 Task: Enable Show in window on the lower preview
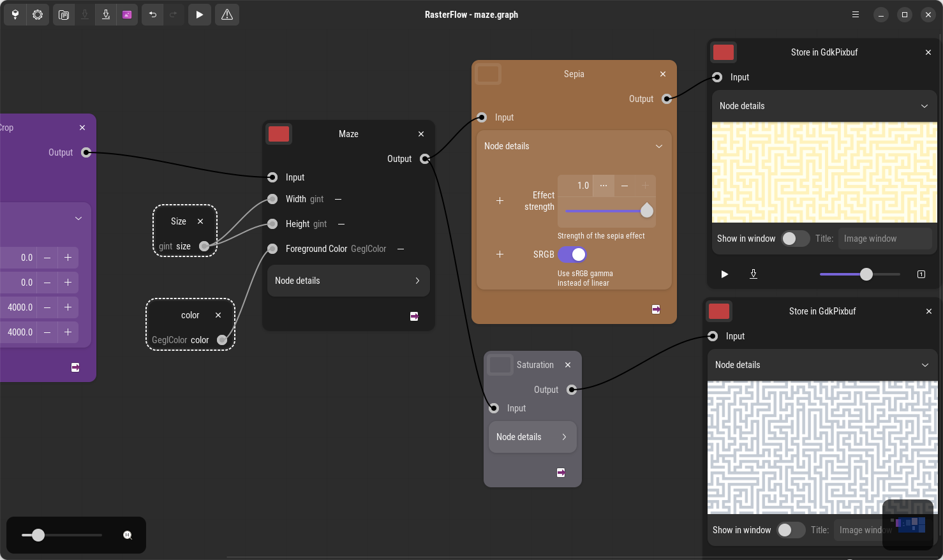click(791, 530)
